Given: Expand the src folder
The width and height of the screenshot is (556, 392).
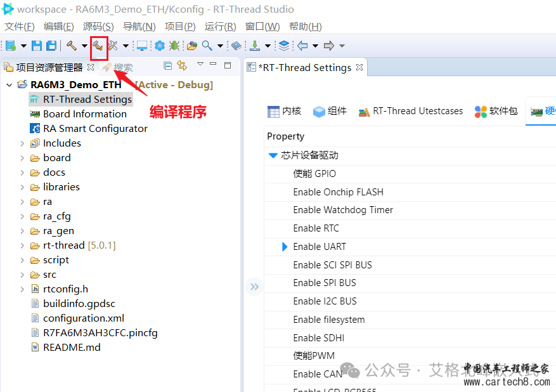Looking at the screenshot, I should pyautogui.click(x=22, y=275).
